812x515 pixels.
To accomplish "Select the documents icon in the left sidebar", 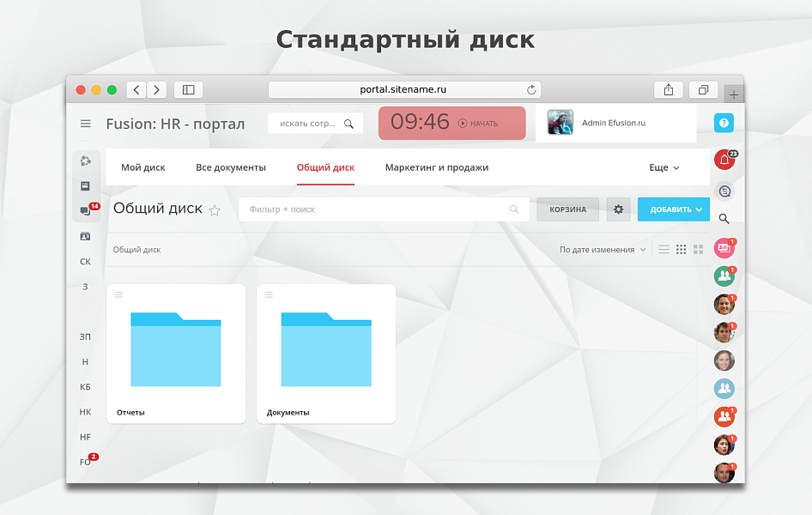I will (85, 185).
